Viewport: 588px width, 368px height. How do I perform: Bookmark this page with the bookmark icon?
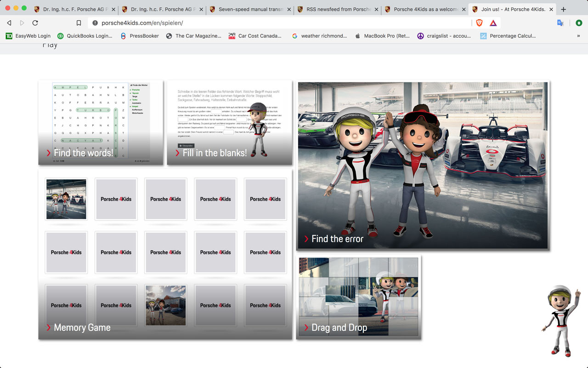[79, 23]
